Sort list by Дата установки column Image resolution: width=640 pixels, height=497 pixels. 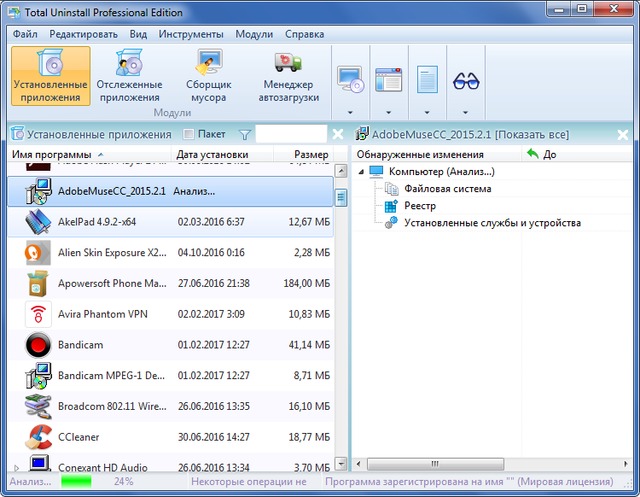(212, 155)
